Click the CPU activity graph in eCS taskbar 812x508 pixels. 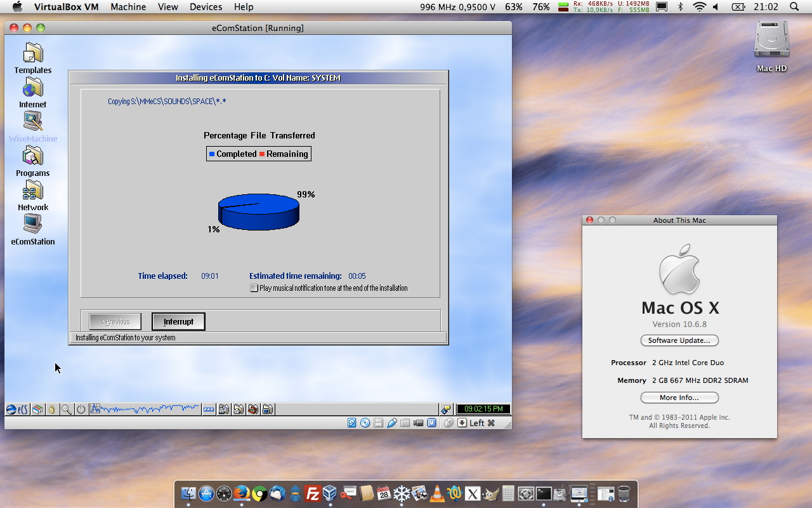coord(145,410)
